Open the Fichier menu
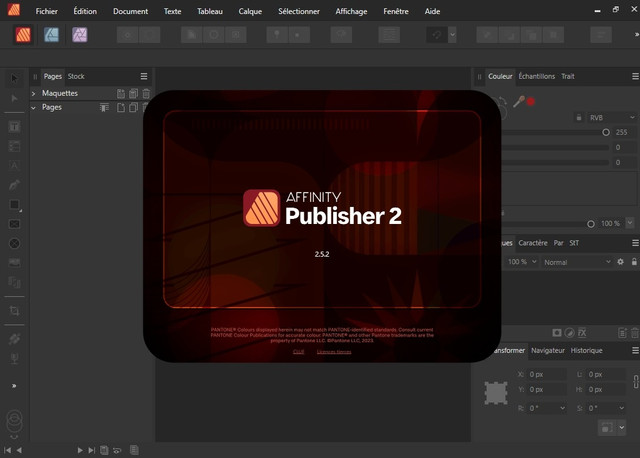The image size is (640, 458). (x=47, y=11)
